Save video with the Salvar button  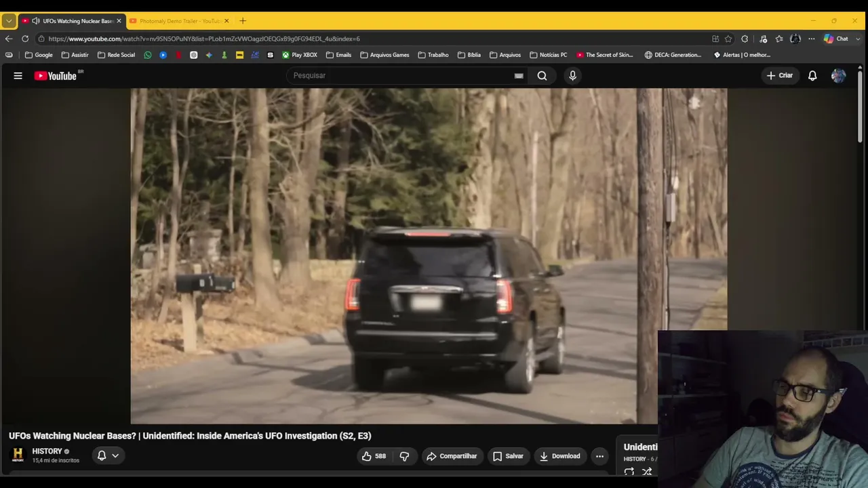(x=508, y=456)
